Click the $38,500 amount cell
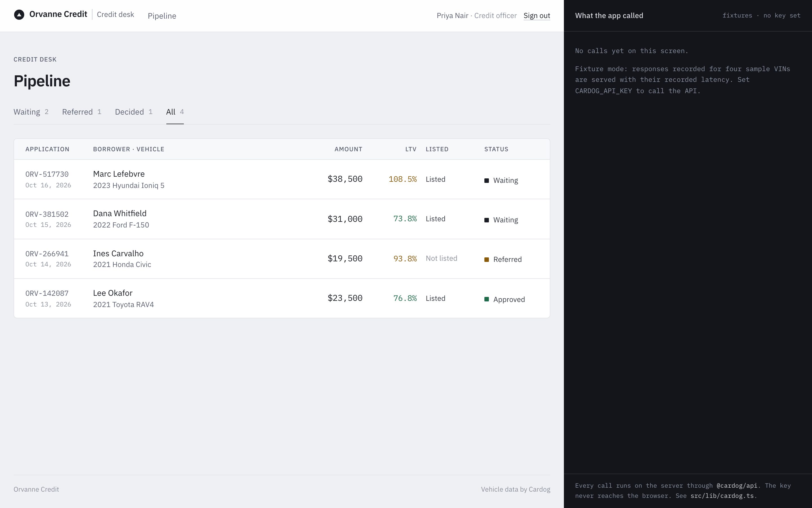Image resolution: width=812 pixels, height=508 pixels. click(345, 179)
